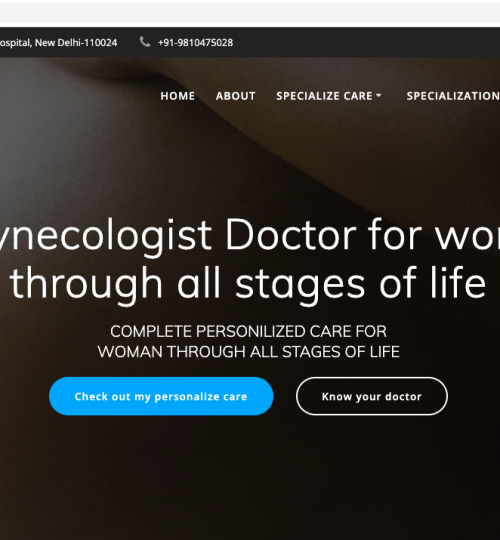Click the hero background image below buttons
The image size is (500, 540).
(x=250, y=479)
